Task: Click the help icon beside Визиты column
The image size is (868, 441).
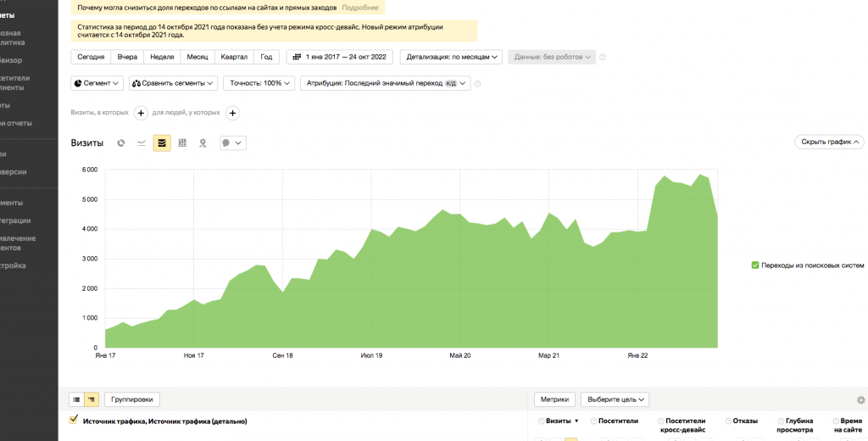Action: click(541, 421)
